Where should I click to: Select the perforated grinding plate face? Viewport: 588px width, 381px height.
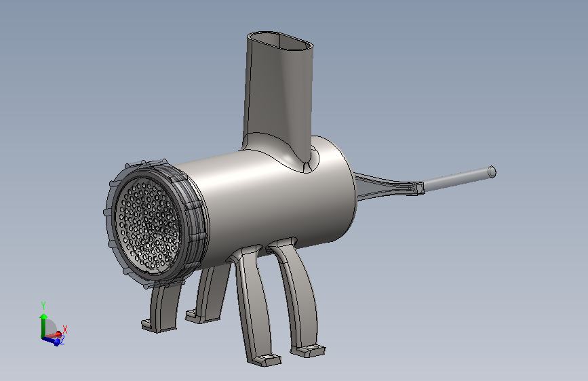click(148, 224)
